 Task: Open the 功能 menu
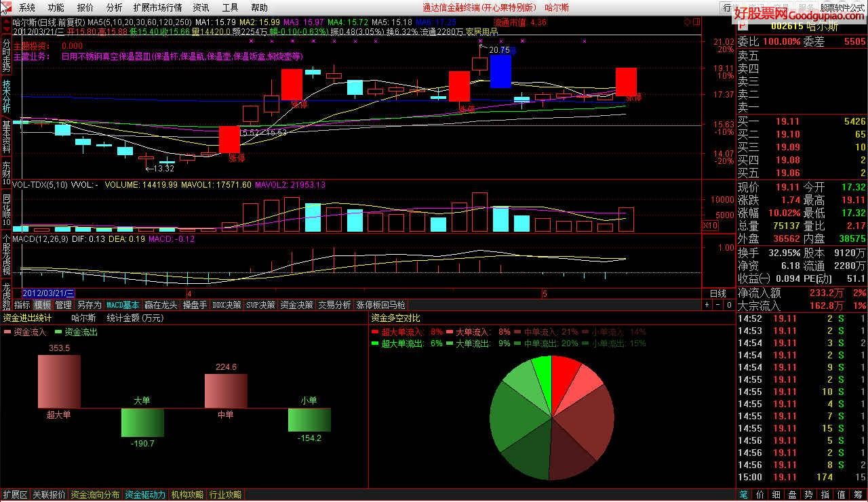click(x=56, y=7)
